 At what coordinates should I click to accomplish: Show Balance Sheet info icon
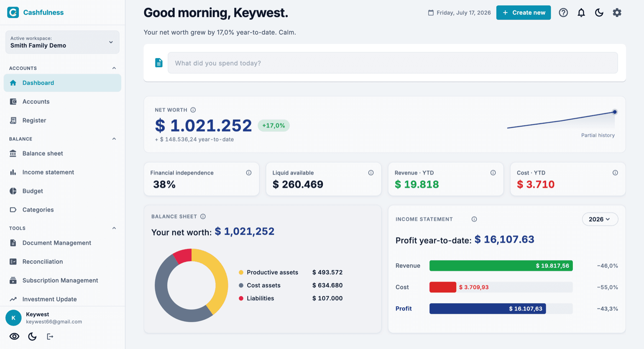(203, 216)
